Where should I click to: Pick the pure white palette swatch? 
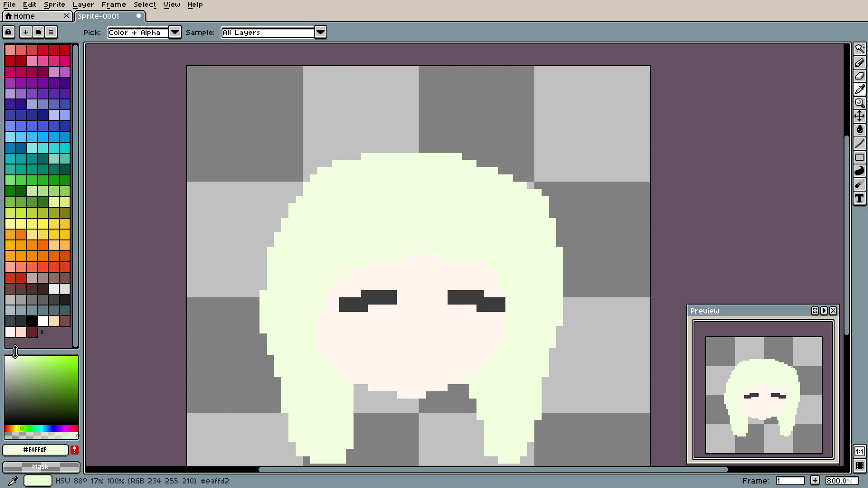point(43,321)
